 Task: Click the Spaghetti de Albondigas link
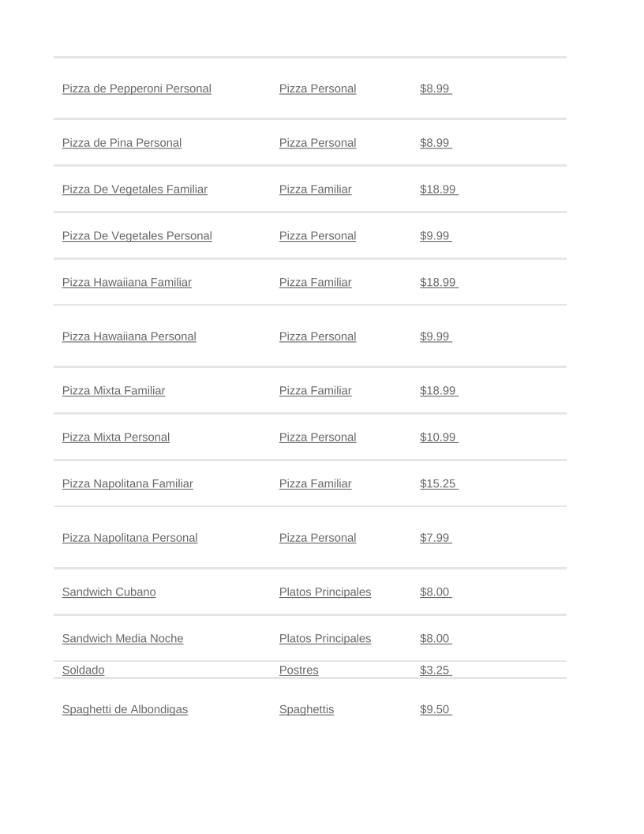pos(125,709)
